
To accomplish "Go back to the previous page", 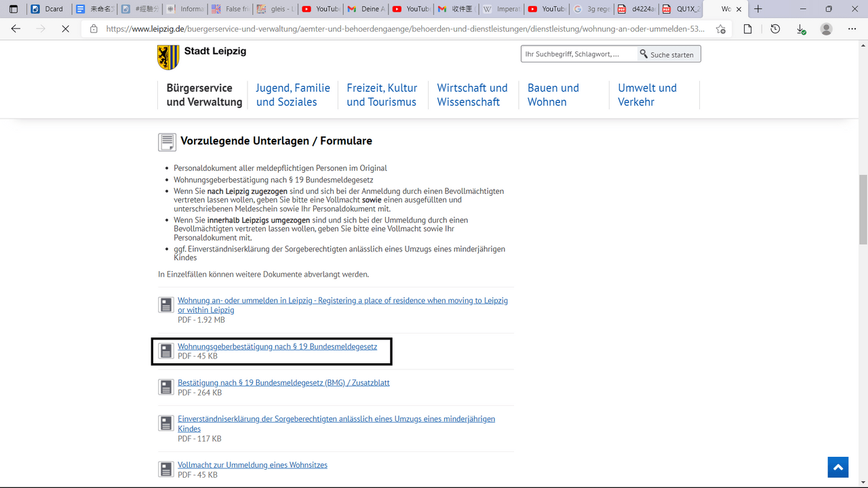I will (x=16, y=29).
